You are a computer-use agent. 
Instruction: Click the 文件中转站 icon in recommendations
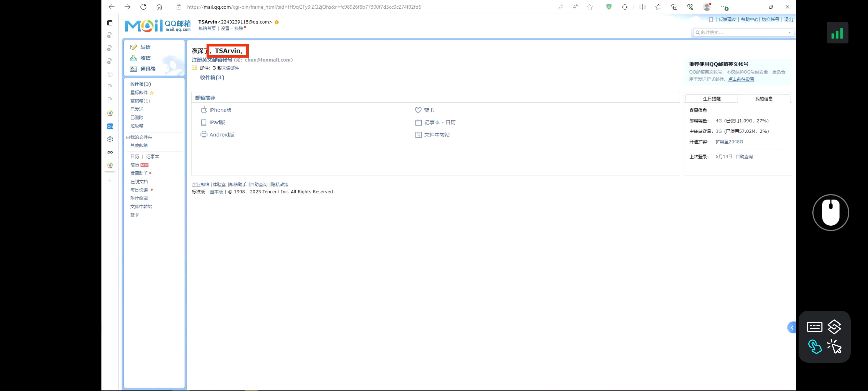click(x=418, y=135)
